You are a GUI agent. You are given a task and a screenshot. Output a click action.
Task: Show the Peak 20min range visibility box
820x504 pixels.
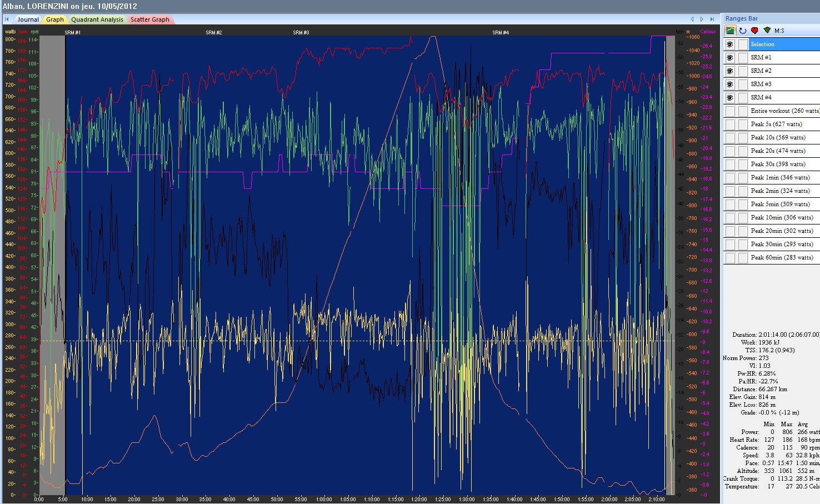(730, 231)
